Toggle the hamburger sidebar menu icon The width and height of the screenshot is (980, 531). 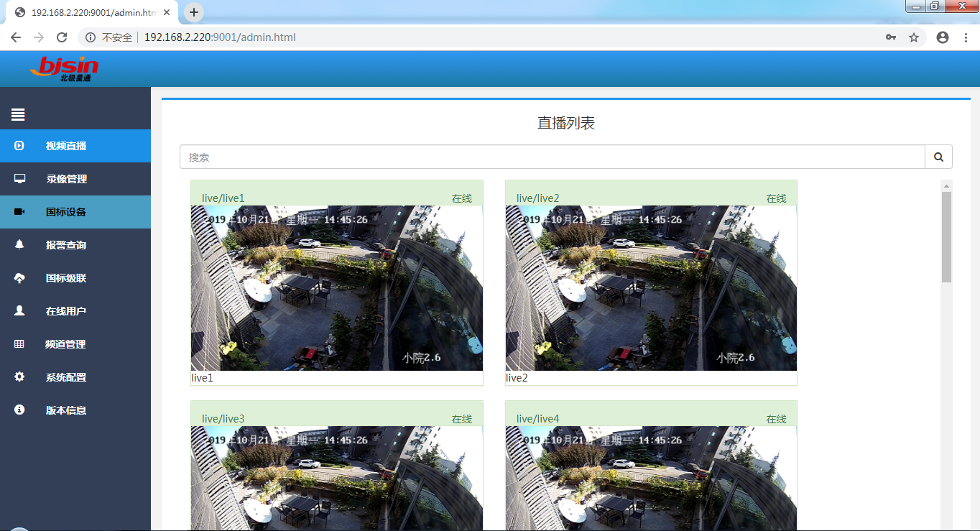(18, 114)
